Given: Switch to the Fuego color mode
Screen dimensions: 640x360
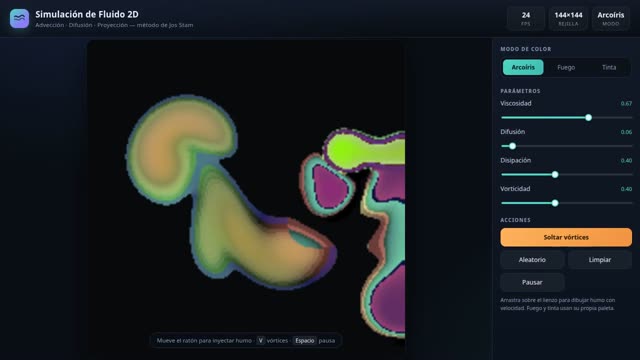Looking at the screenshot, I should (x=566, y=67).
